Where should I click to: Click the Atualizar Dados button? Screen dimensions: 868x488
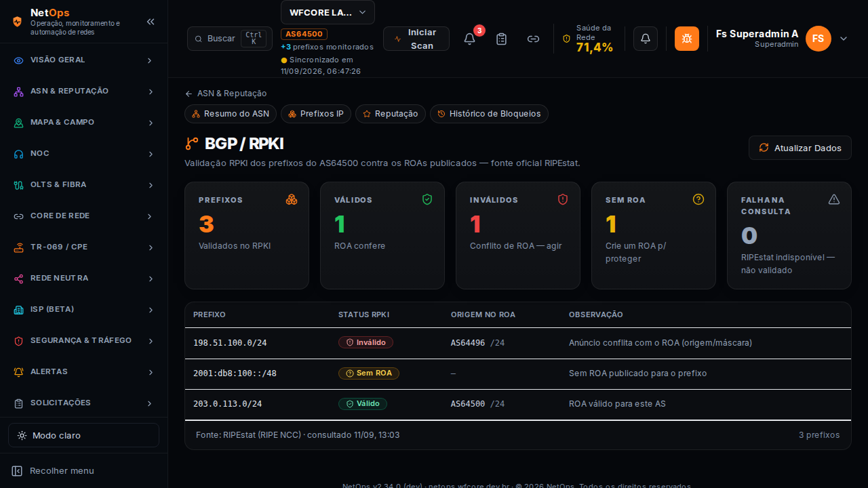[800, 148]
